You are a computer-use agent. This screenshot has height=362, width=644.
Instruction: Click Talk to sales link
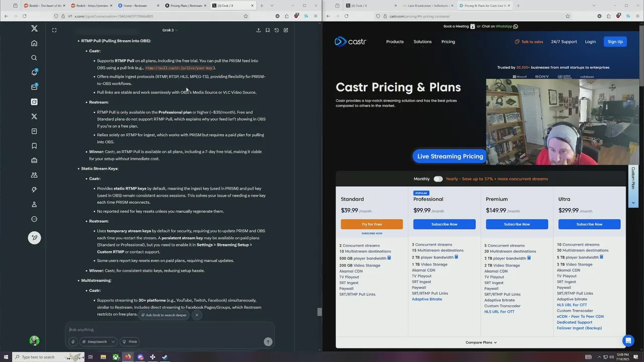[x=529, y=42]
